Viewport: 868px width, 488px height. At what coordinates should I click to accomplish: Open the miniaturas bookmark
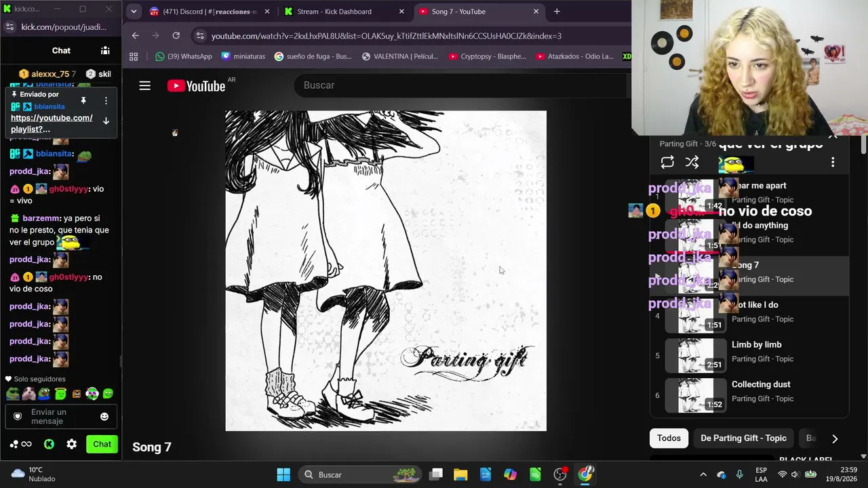pos(243,56)
